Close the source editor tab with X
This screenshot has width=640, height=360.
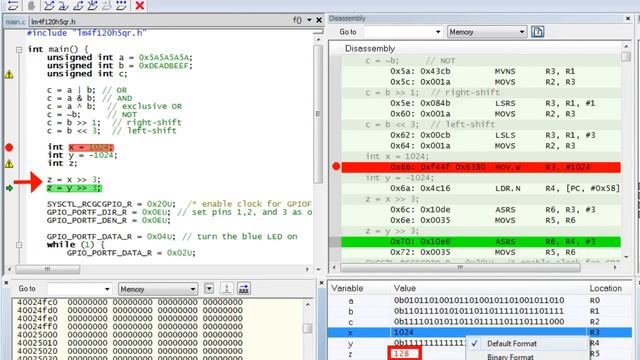(x=319, y=20)
